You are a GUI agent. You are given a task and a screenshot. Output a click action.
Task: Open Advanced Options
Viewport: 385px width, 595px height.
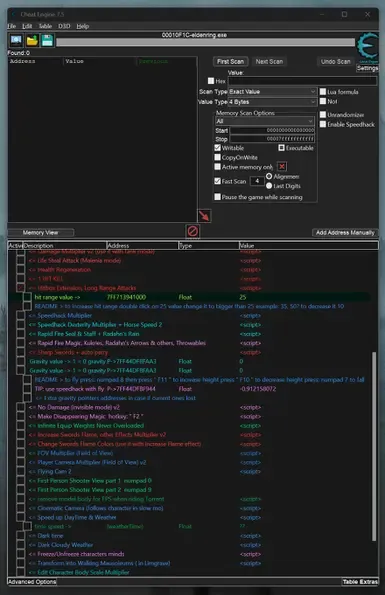tap(32, 581)
